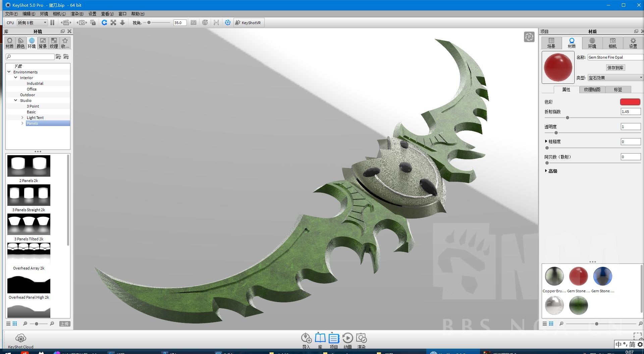The width and height of the screenshot is (644, 354).
Task: Click the blue P render-region toolbar icon
Action: pyautogui.click(x=228, y=22)
